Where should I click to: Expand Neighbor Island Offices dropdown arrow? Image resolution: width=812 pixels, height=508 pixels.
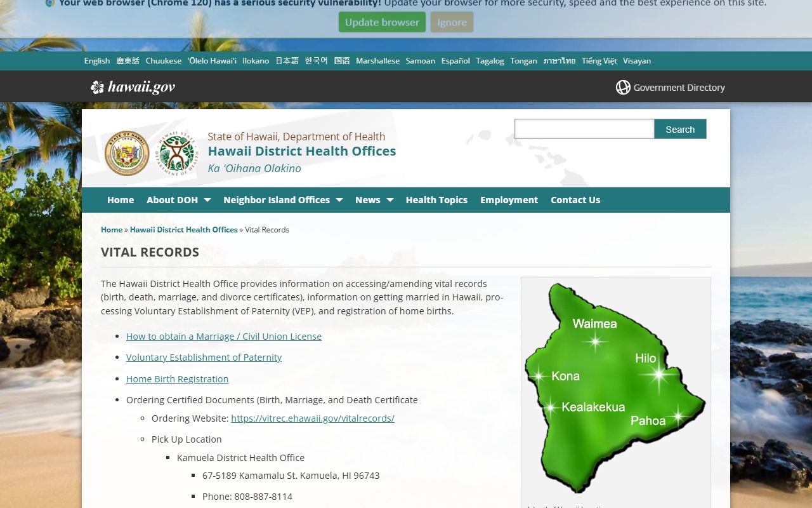(x=339, y=200)
